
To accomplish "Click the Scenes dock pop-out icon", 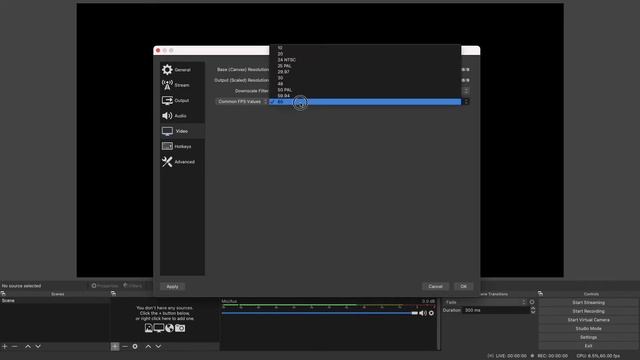I will pyautogui.click(x=3, y=293).
